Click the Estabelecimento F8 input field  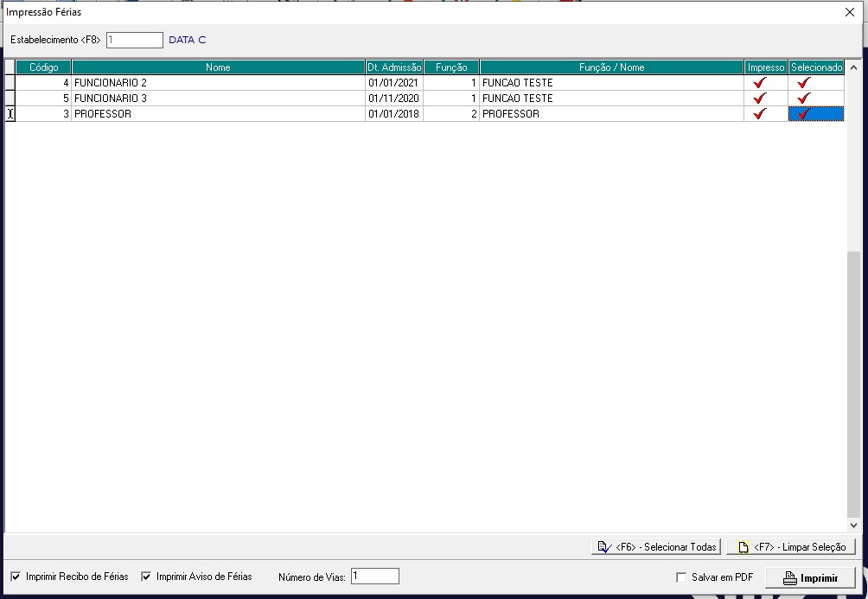point(135,40)
